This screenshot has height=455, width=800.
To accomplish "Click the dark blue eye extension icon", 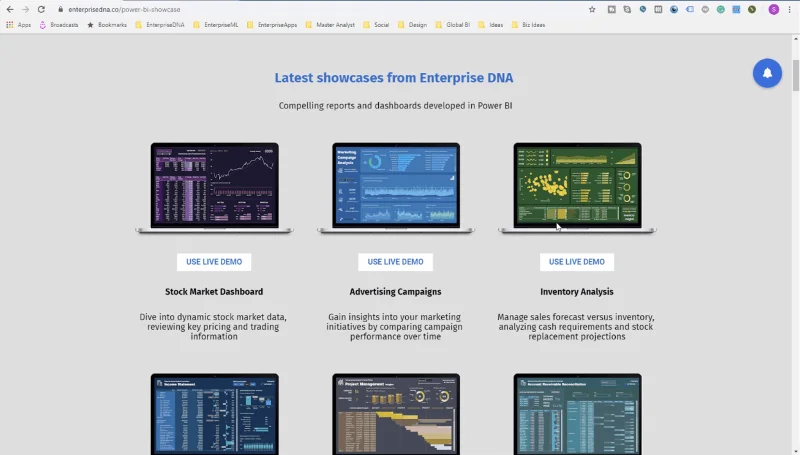I will click(x=673, y=9).
